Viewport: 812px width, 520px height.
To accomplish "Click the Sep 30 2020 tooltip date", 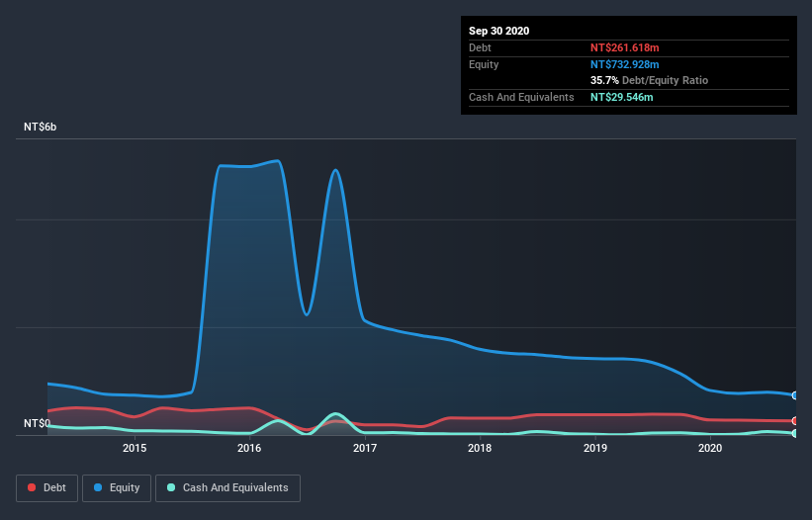I will click(x=498, y=31).
